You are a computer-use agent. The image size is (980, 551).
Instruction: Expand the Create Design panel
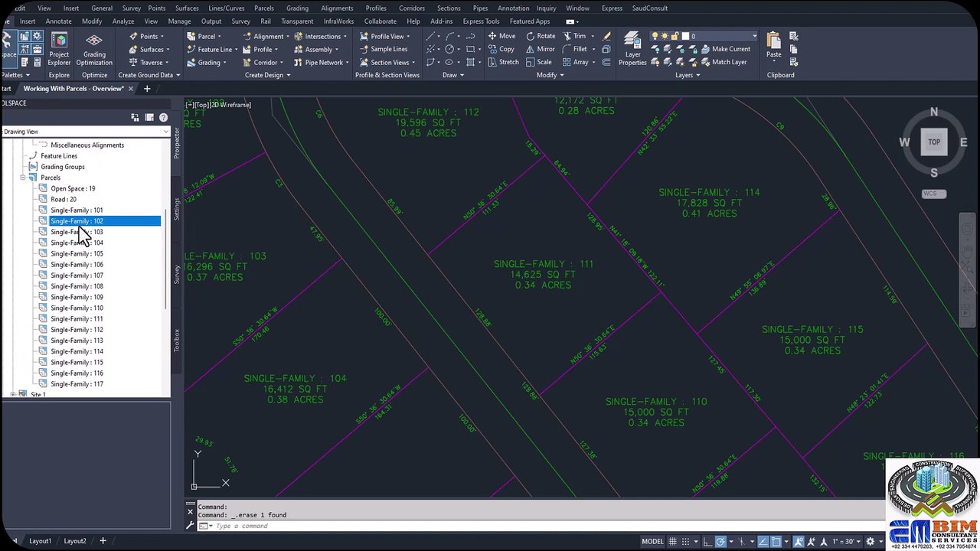[x=267, y=75]
